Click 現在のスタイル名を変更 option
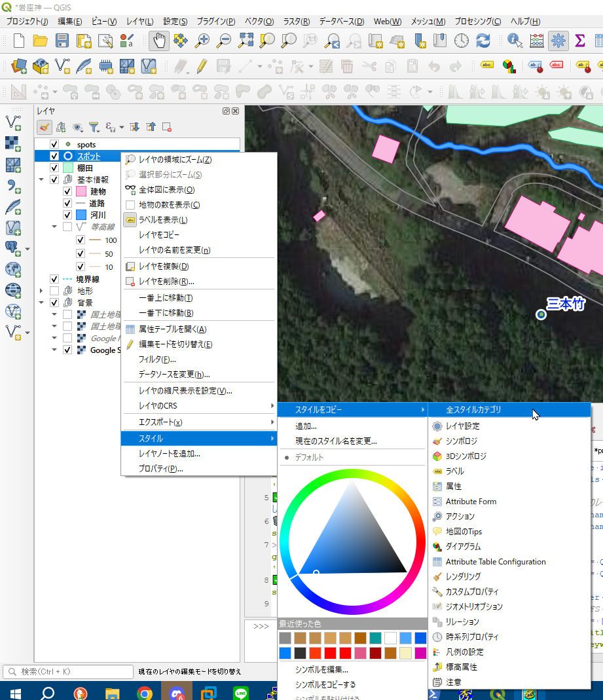The image size is (603, 700). click(x=352, y=441)
